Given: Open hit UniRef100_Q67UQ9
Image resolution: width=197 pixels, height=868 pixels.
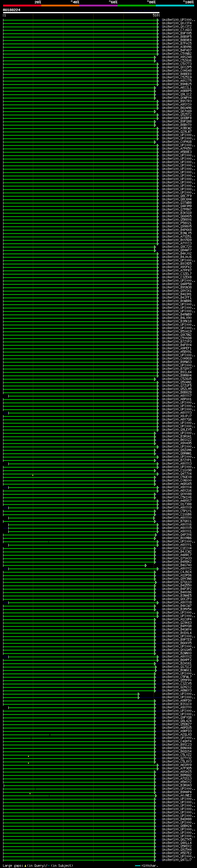Looking at the screenshot, I should [x=177, y=111].
